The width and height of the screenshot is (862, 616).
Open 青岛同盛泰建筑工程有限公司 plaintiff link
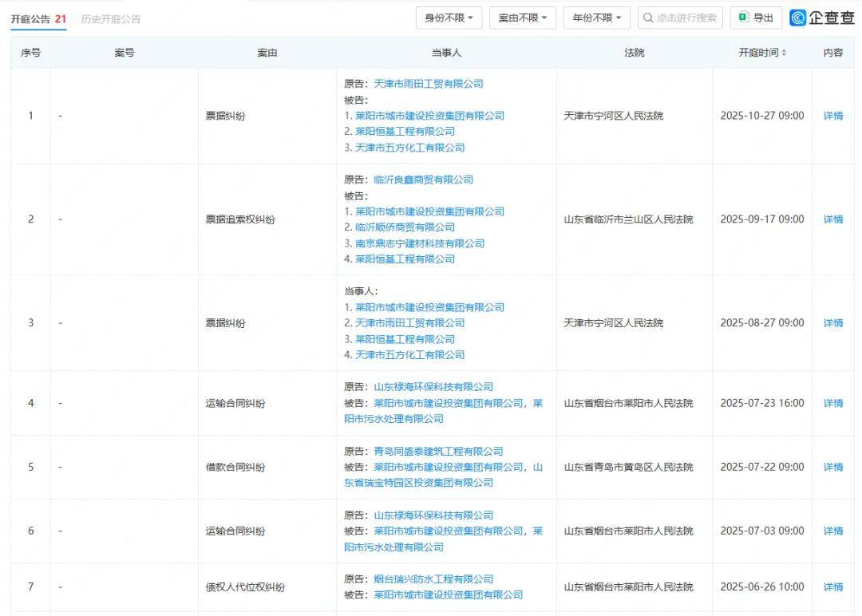coord(438,452)
